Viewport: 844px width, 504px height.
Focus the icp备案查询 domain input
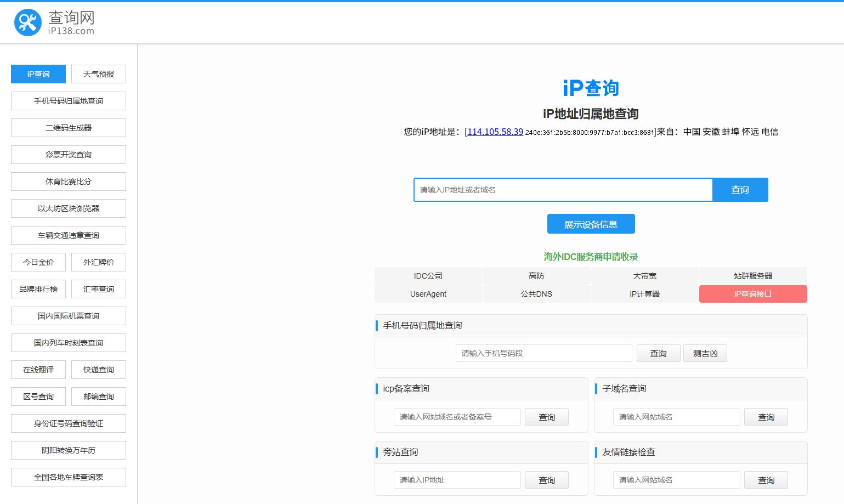(x=457, y=417)
